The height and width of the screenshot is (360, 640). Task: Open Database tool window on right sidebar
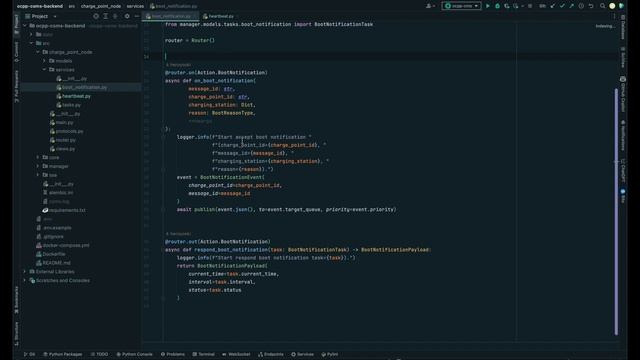(623, 28)
